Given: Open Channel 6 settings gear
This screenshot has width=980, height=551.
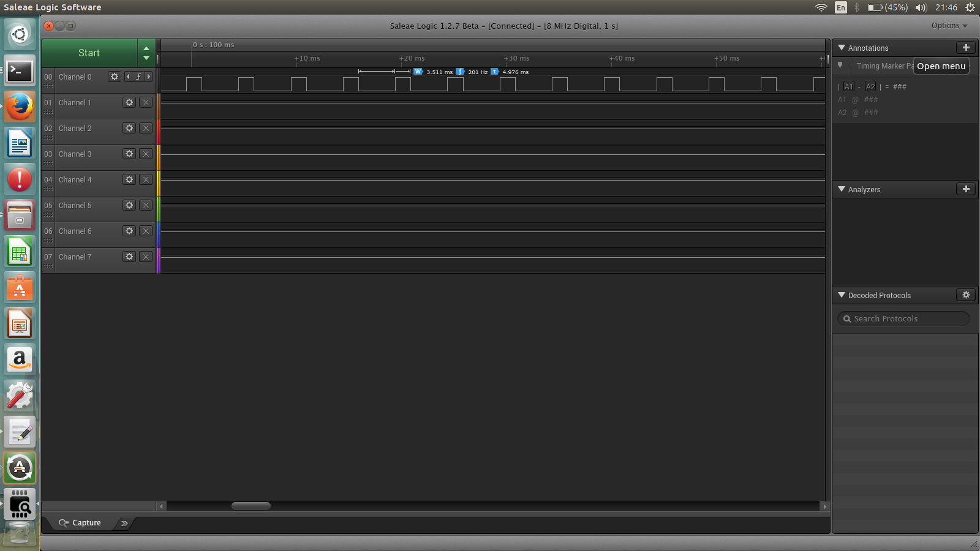Looking at the screenshot, I should point(129,231).
